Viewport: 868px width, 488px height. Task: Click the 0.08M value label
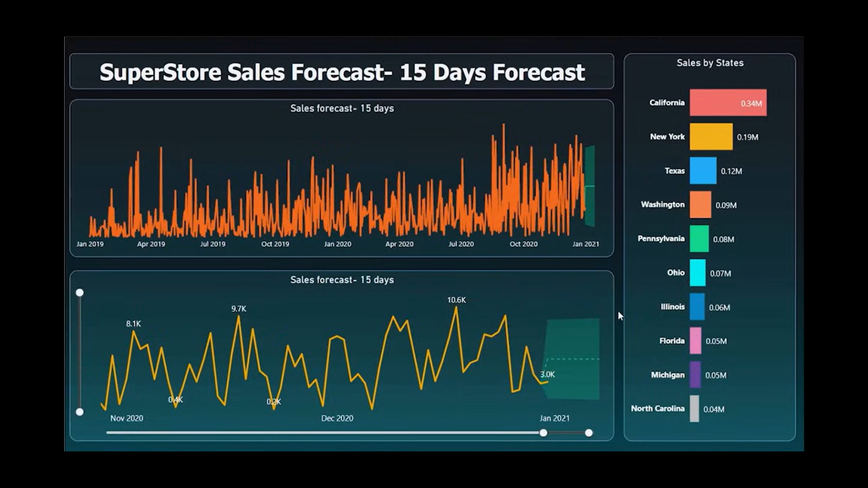(724, 239)
